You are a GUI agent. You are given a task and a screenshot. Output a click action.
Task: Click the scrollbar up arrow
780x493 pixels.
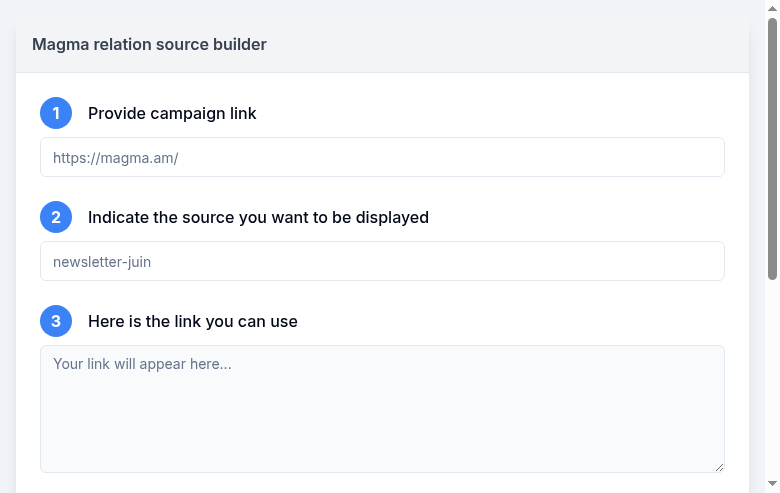point(772,8)
